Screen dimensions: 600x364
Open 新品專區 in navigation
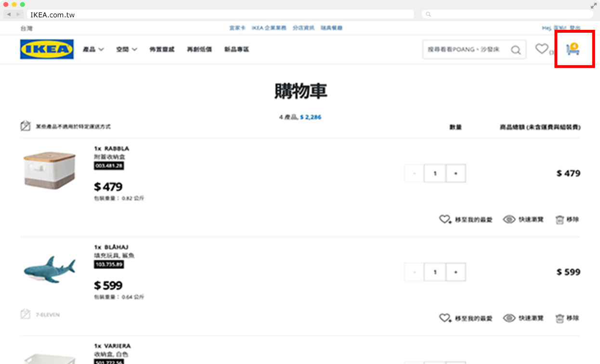pos(236,50)
